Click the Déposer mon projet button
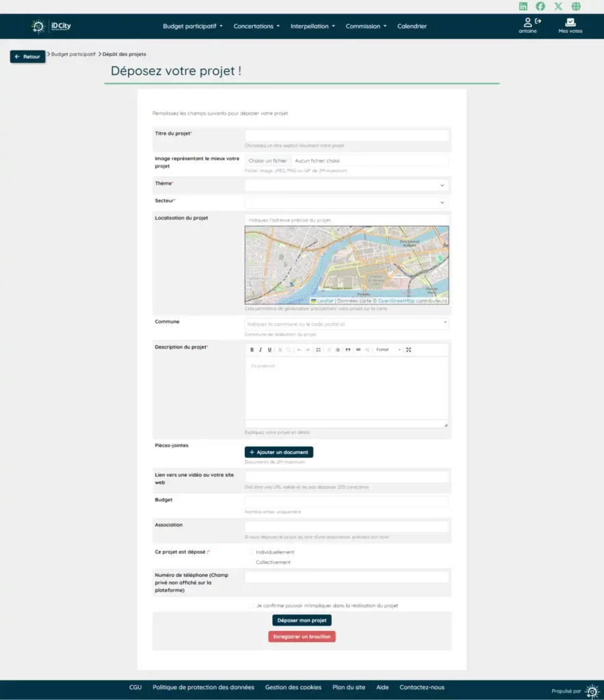This screenshot has height=700, width=604. click(302, 621)
